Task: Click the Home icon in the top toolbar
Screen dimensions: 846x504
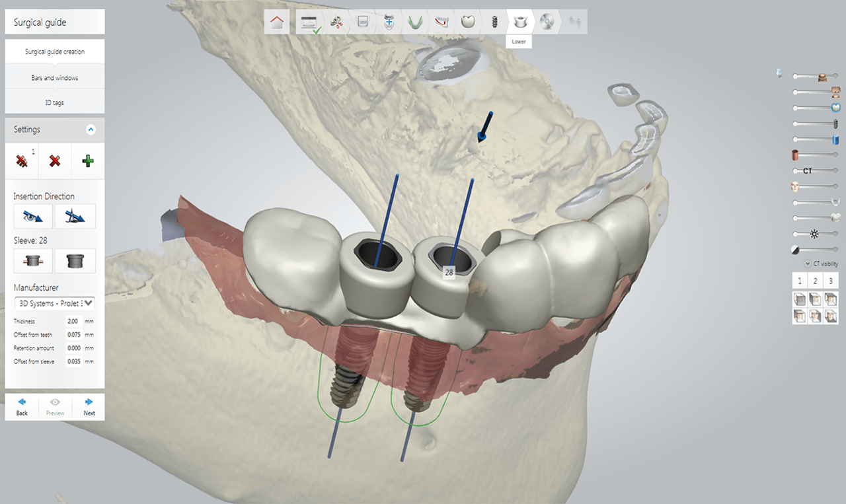Action: pos(276,20)
